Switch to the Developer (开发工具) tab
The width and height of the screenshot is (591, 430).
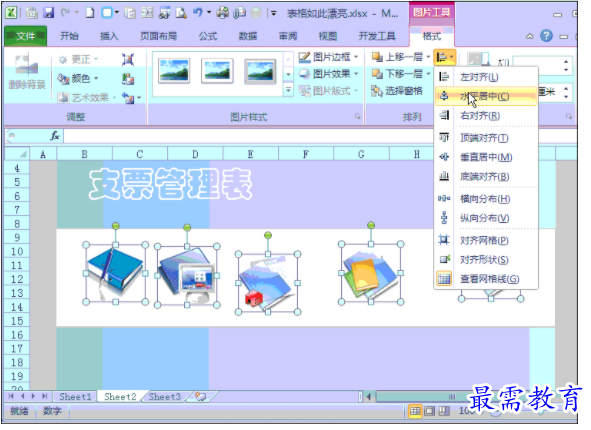point(377,36)
